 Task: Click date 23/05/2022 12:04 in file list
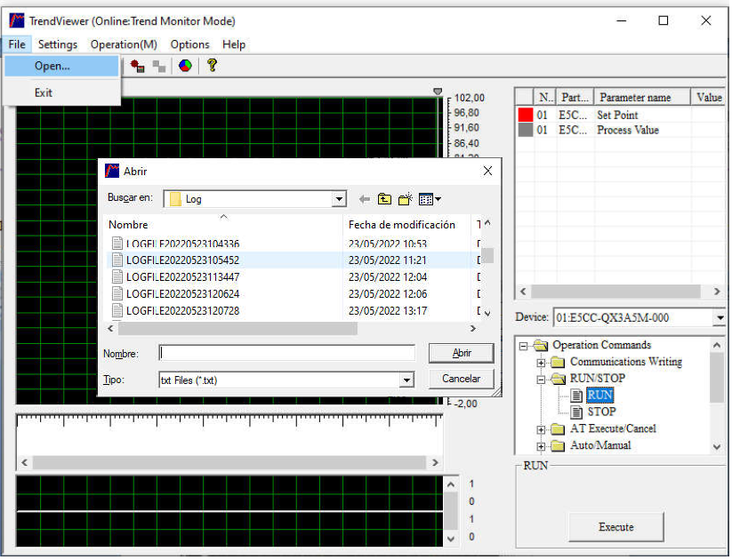[x=388, y=277]
